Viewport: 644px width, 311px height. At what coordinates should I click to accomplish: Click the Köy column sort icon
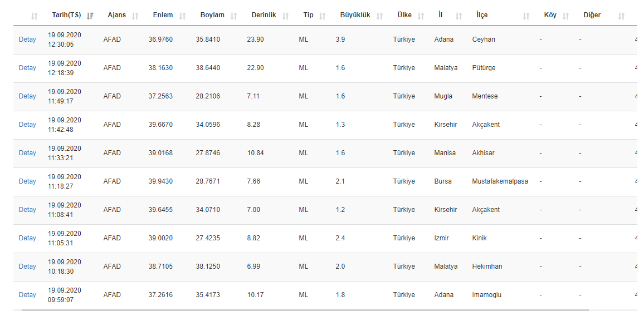click(565, 16)
